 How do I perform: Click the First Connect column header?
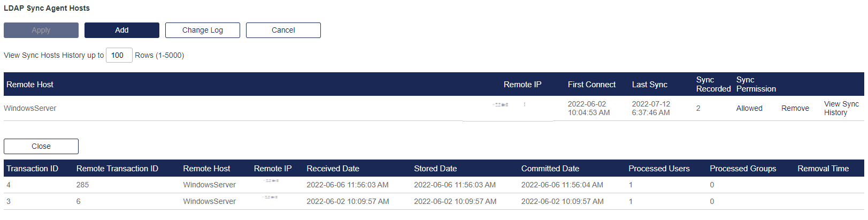pyautogui.click(x=592, y=85)
